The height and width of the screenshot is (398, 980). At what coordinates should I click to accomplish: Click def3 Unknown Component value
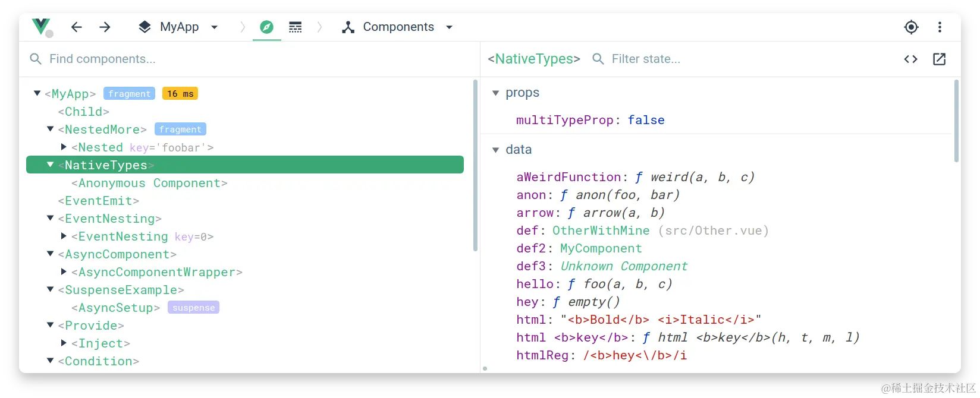point(624,266)
